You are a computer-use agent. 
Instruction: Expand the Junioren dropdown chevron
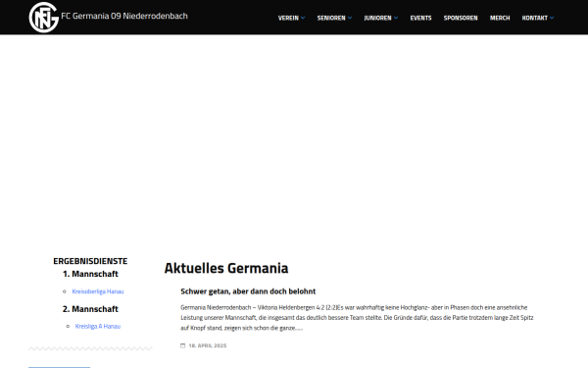[396, 18]
